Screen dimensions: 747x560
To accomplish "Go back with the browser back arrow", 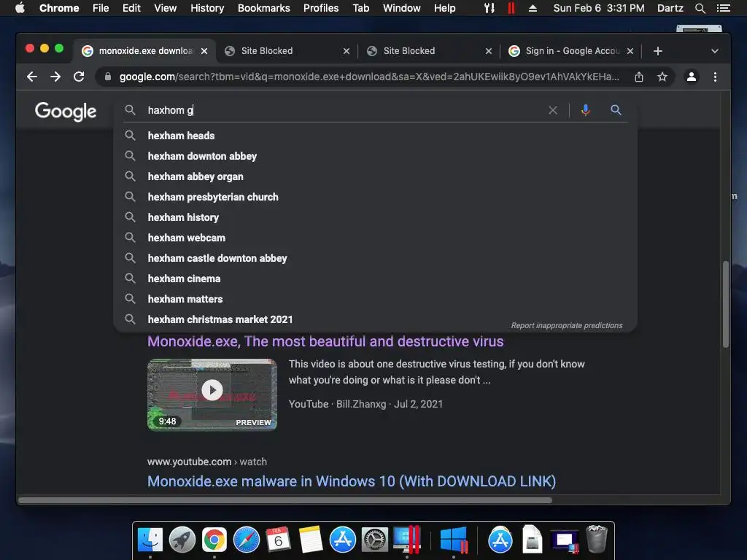I will tap(32, 77).
